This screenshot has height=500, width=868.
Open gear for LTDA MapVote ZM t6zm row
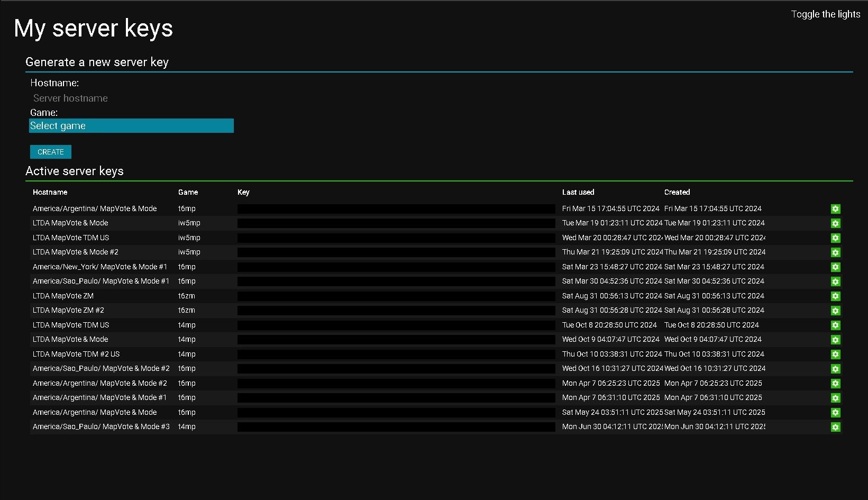835,296
